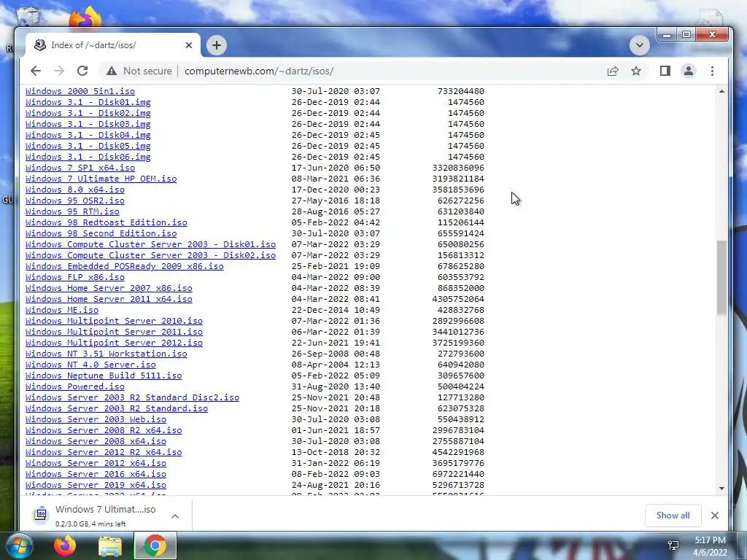Image resolution: width=747 pixels, height=560 pixels.
Task: Open Windows Multipoint Server 2012.iso link
Action: (114, 343)
